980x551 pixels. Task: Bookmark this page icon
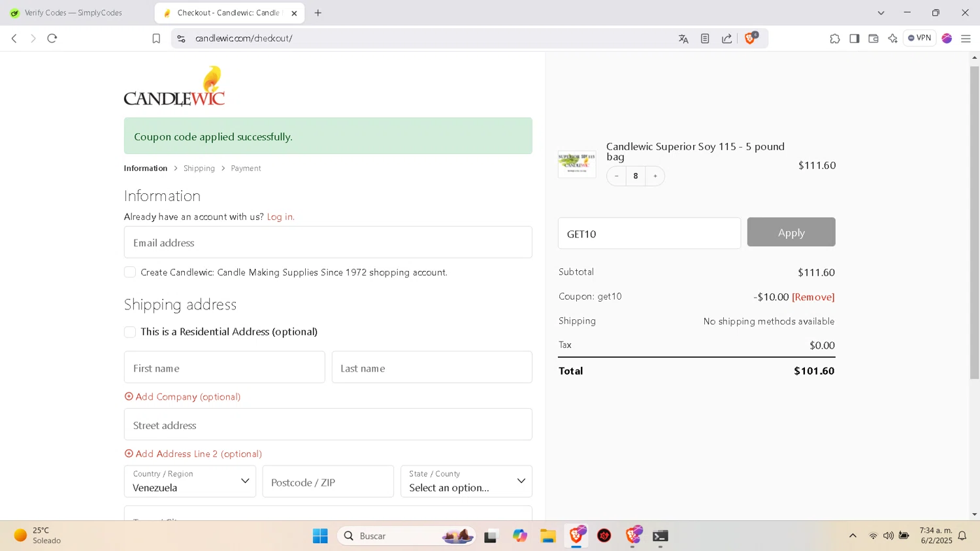point(156,39)
